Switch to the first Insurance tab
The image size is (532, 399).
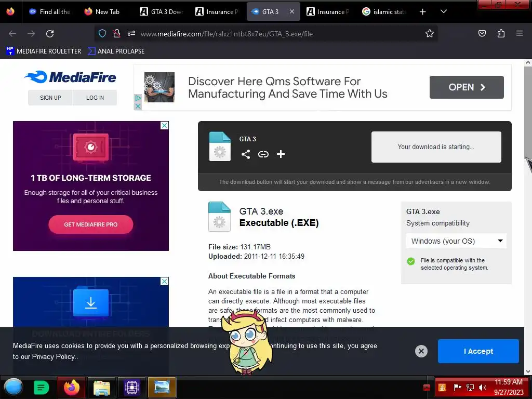point(218,11)
